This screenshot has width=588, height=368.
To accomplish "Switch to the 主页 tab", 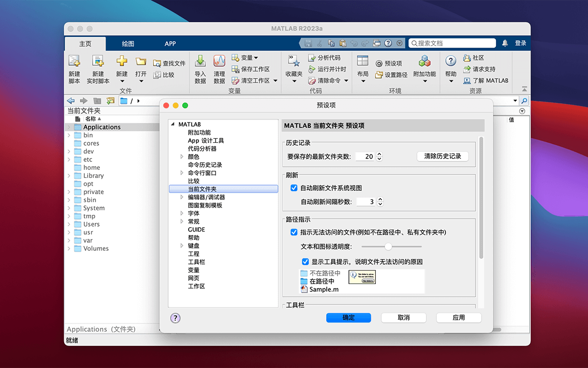I will tap(85, 43).
